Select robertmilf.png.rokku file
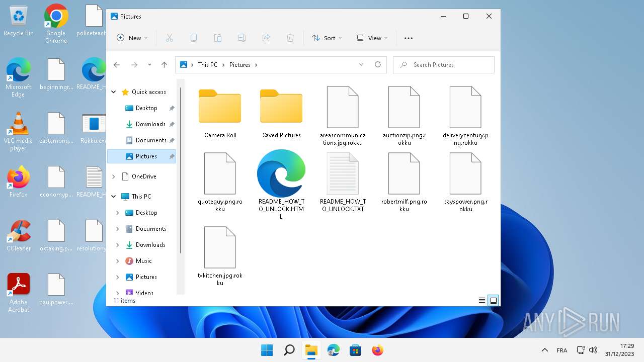Image resolution: width=644 pixels, height=362 pixels. (x=404, y=182)
